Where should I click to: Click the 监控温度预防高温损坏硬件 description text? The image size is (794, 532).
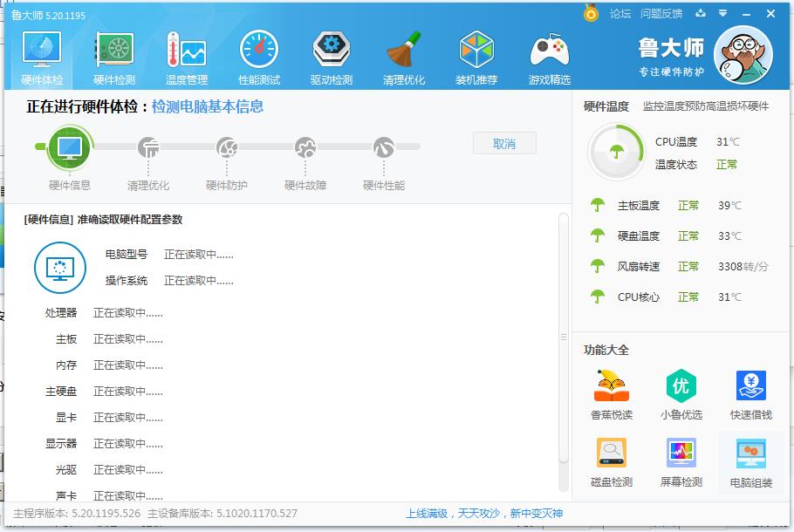coord(706,106)
